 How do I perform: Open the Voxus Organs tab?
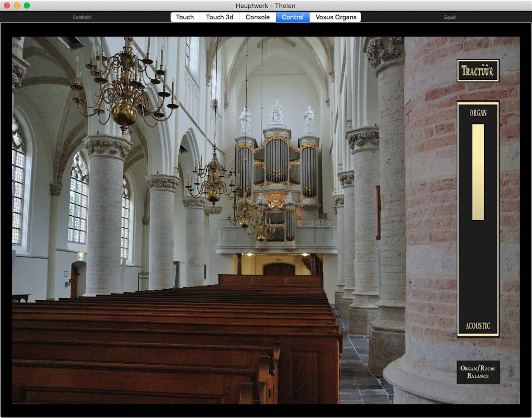336,17
